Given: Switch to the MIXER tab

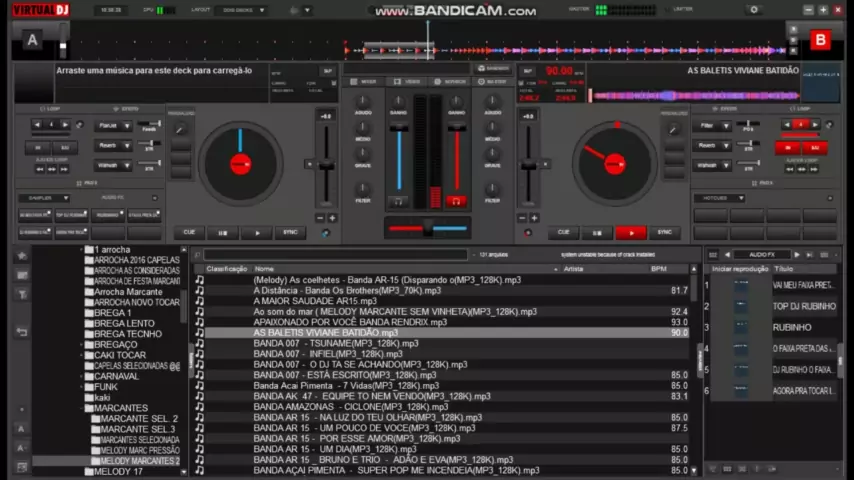Looking at the screenshot, I should (x=363, y=81).
